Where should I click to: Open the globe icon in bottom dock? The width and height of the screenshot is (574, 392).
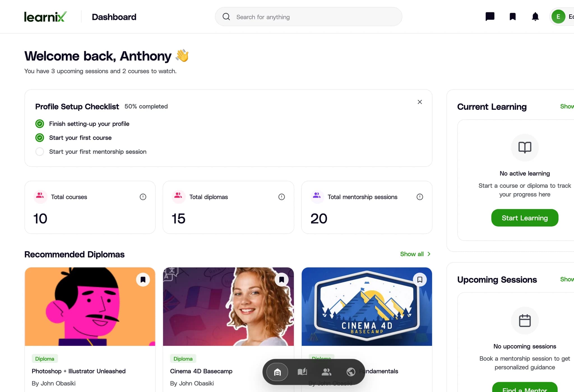pyautogui.click(x=351, y=372)
